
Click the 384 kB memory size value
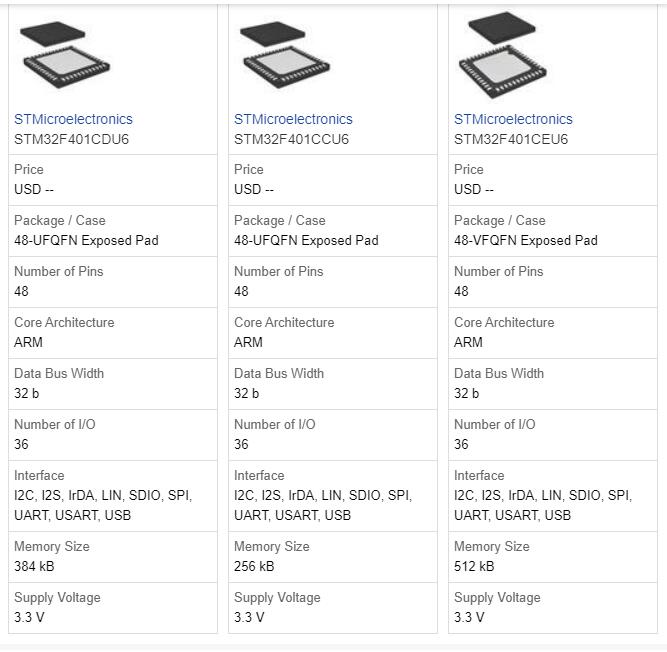(x=34, y=566)
